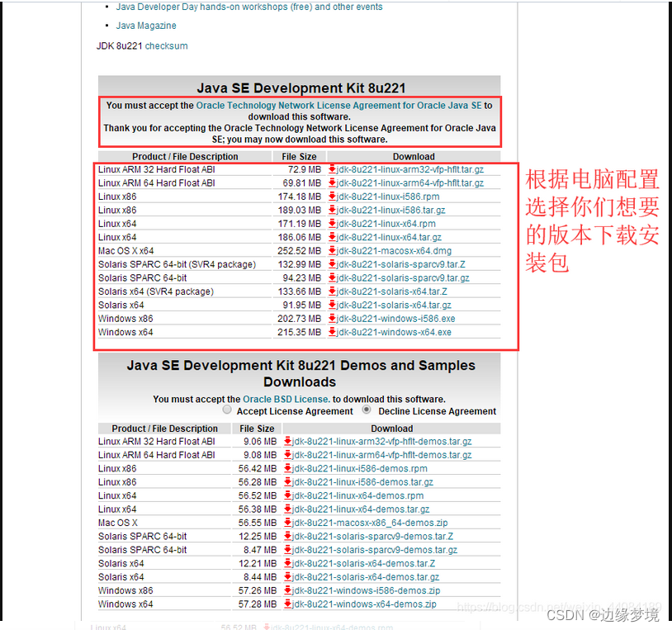Download jdk-8u221-solaris-x64-demos.tar.gz file link
Viewport: 672px width, 630px height.
click(x=366, y=577)
